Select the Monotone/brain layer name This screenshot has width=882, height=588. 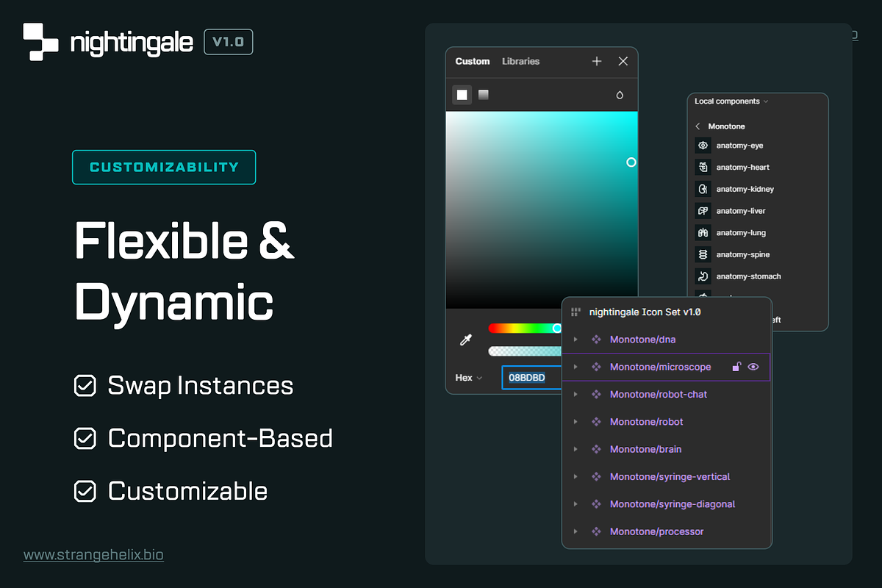coord(645,449)
